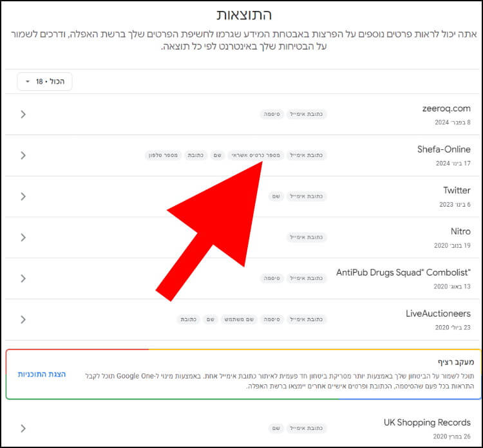The image size is (483, 448).
Task: Expand the zeeroq.com breach row chevron
Action: [x=23, y=115]
